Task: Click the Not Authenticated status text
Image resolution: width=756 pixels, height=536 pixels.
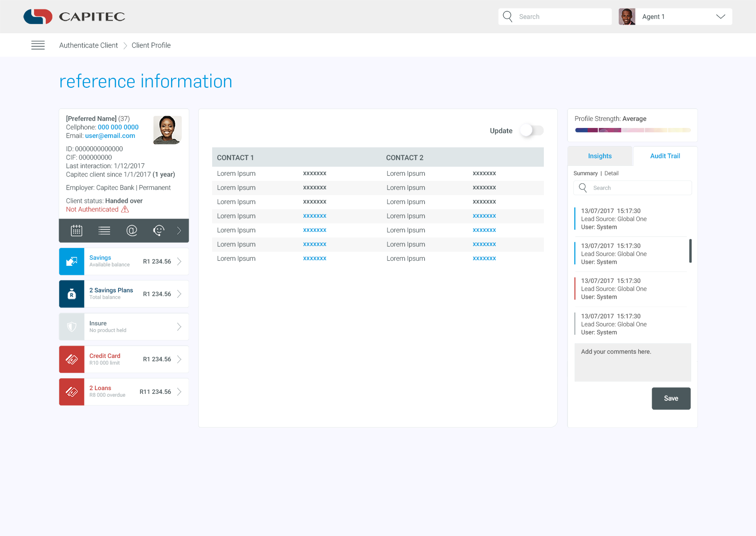Action: [92, 209]
